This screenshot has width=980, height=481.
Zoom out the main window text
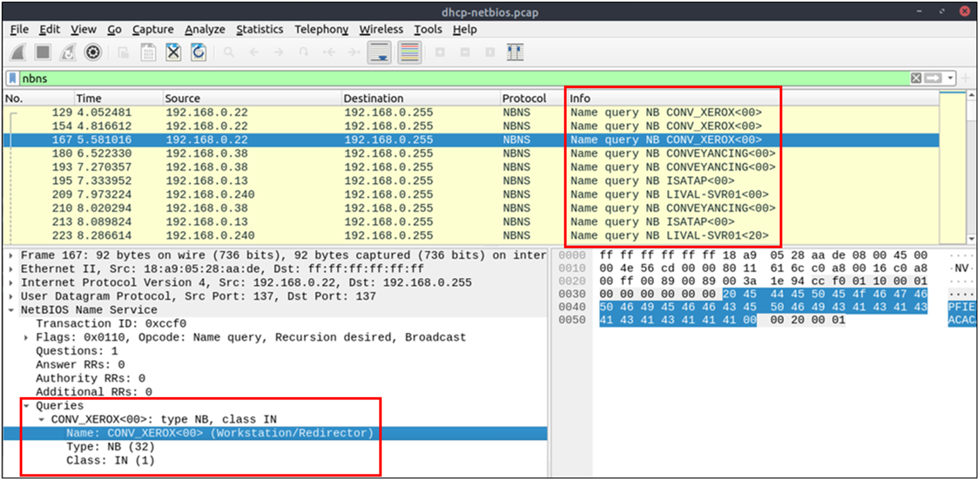pos(465,52)
